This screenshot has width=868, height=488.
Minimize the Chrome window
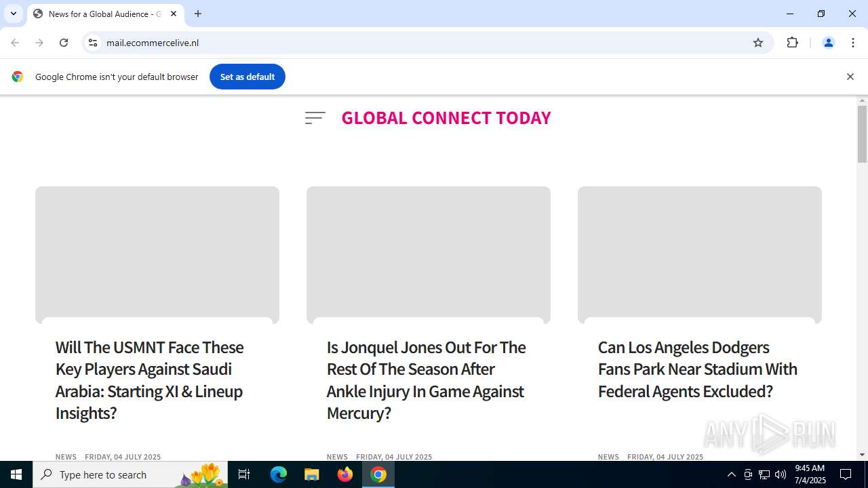click(x=790, y=14)
